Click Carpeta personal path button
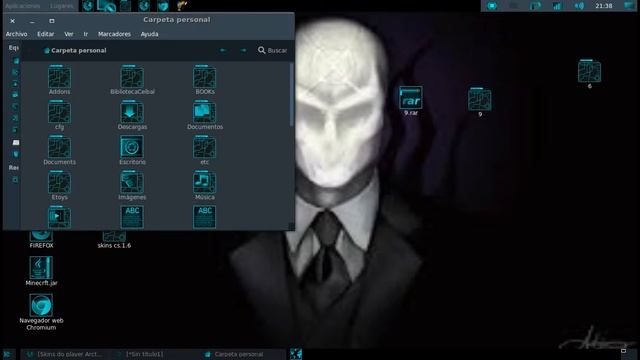Image resolution: width=640 pixels, height=360 pixels. click(75, 51)
